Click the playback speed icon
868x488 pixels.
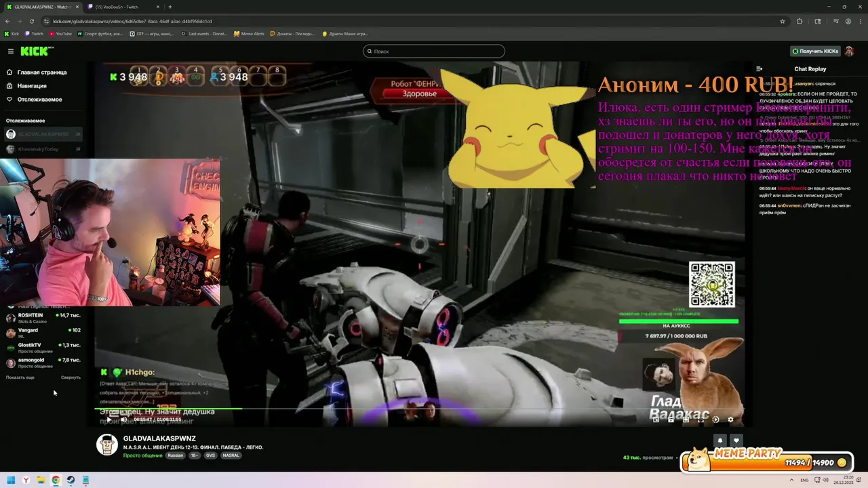(715, 420)
